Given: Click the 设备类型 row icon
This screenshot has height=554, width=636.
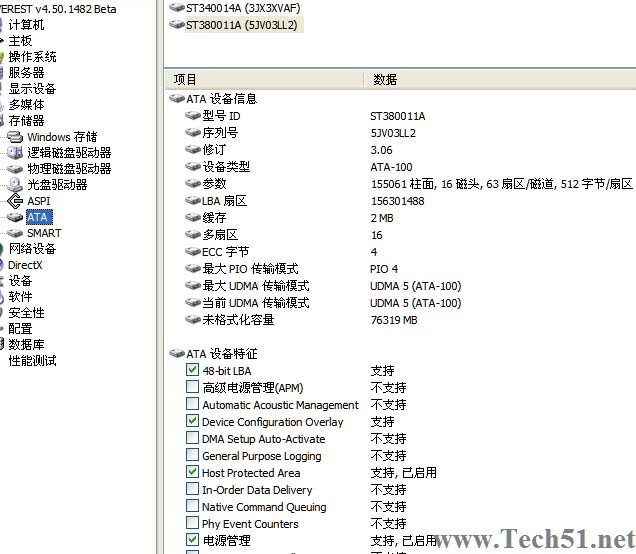Looking at the screenshot, I should [193, 166].
